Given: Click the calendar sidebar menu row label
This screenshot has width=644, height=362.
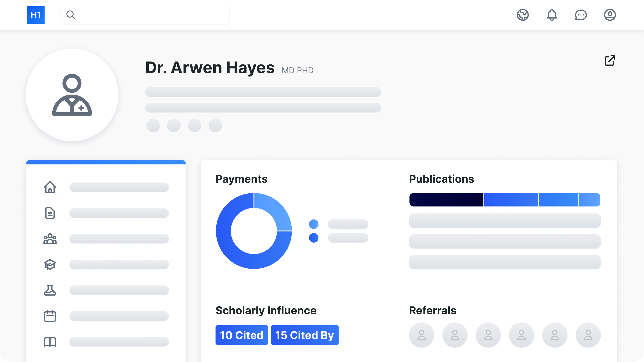Looking at the screenshot, I should click(x=119, y=316).
